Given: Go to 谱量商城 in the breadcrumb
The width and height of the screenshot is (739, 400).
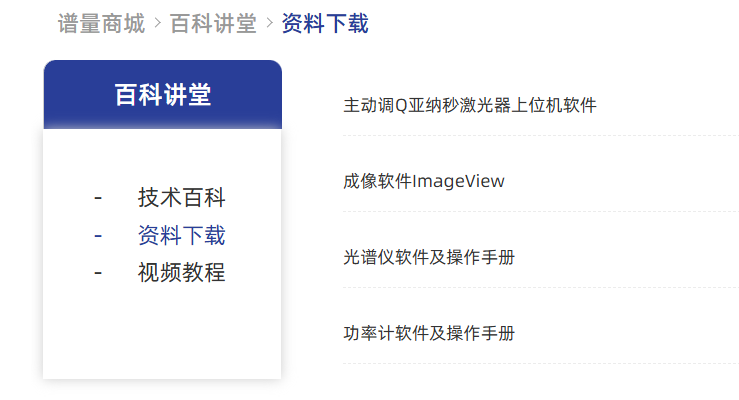Looking at the screenshot, I should coord(101,24).
